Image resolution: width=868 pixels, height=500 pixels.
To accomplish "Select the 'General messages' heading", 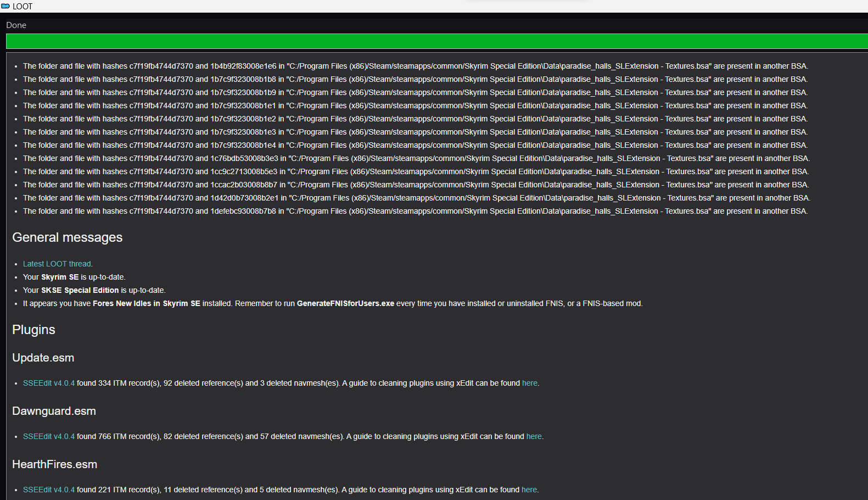I will pos(68,237).
